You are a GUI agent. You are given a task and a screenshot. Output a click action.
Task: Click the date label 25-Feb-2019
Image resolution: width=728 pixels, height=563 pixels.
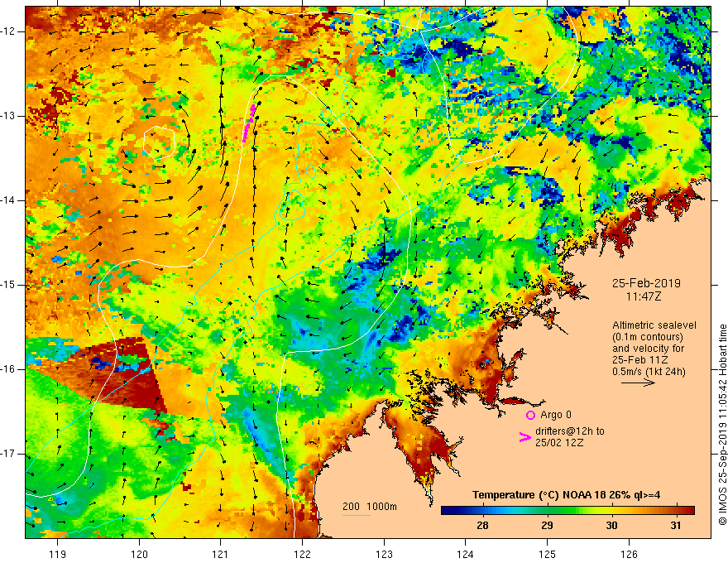[x=646, y=283]
